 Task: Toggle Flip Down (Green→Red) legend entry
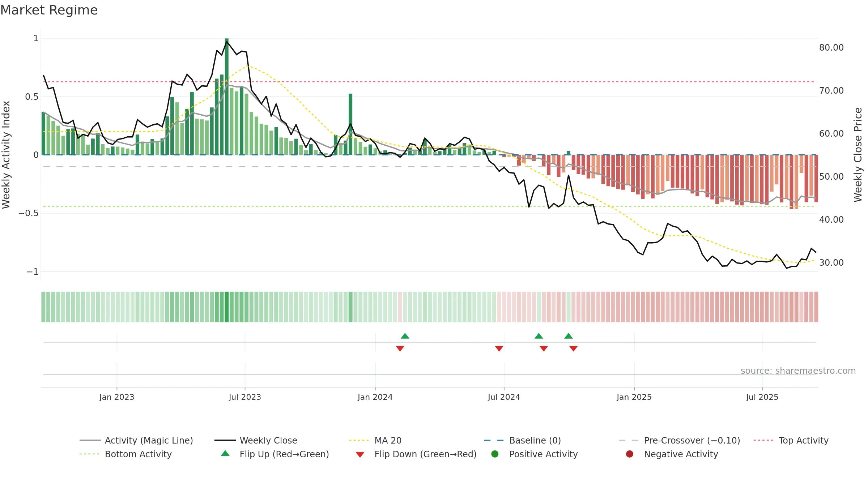click(416, 454)
